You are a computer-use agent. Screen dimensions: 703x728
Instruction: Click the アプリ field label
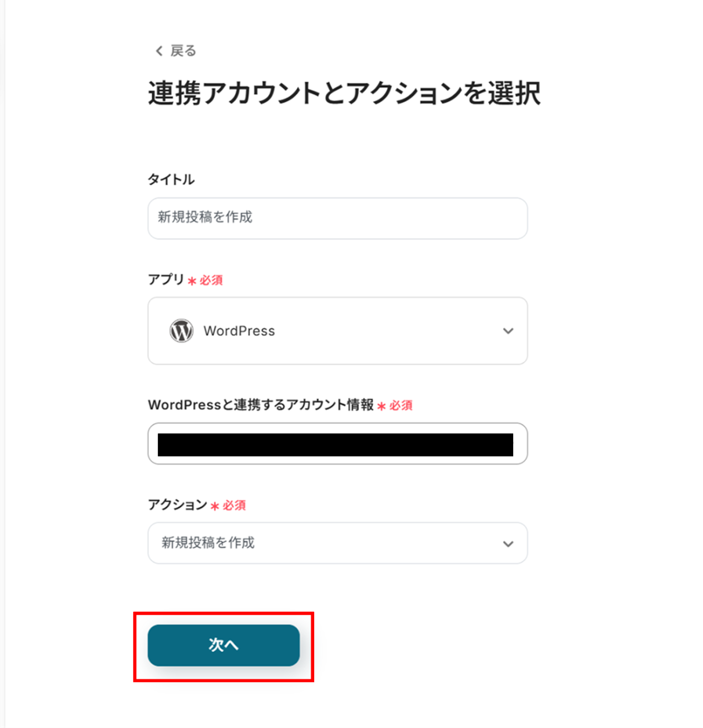(x=166, y=279)
